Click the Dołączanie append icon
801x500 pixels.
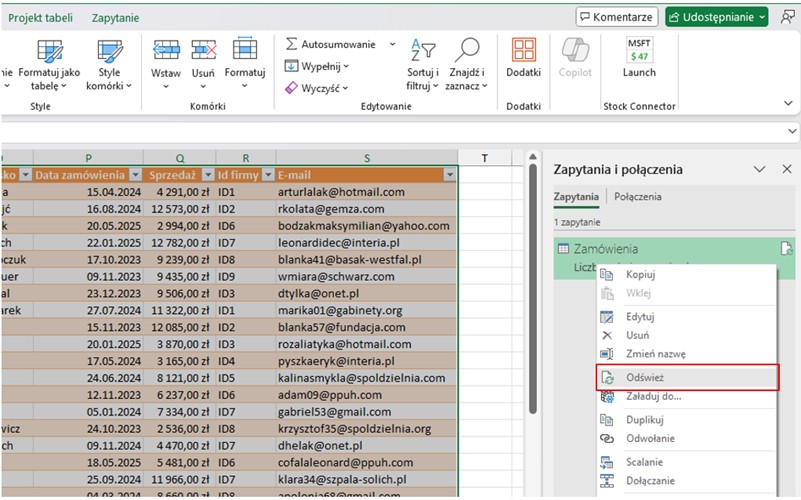[606, 481]
